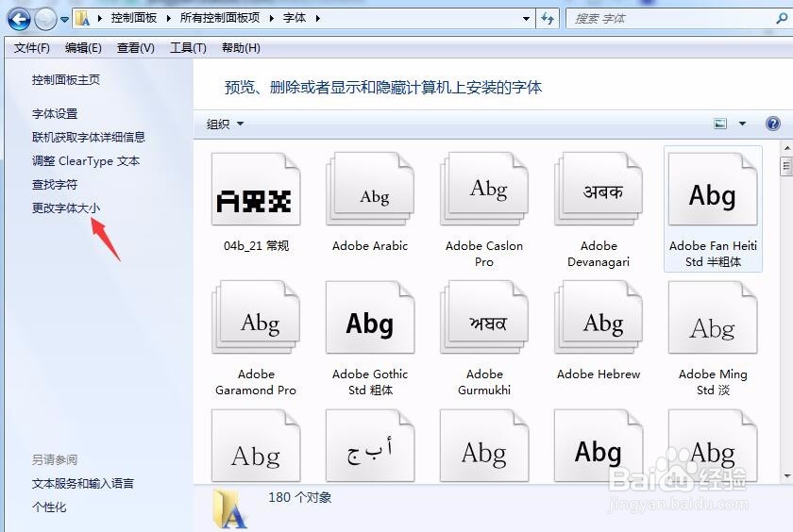This screenshot has width=793, height=532.
Task: Open the Adobe Arabic font family
Action: tap(370, 190)
